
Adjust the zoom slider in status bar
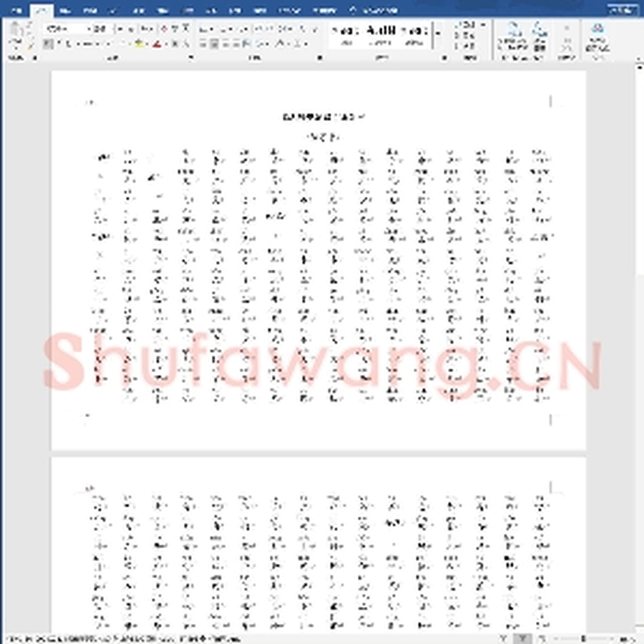point(584,639)
